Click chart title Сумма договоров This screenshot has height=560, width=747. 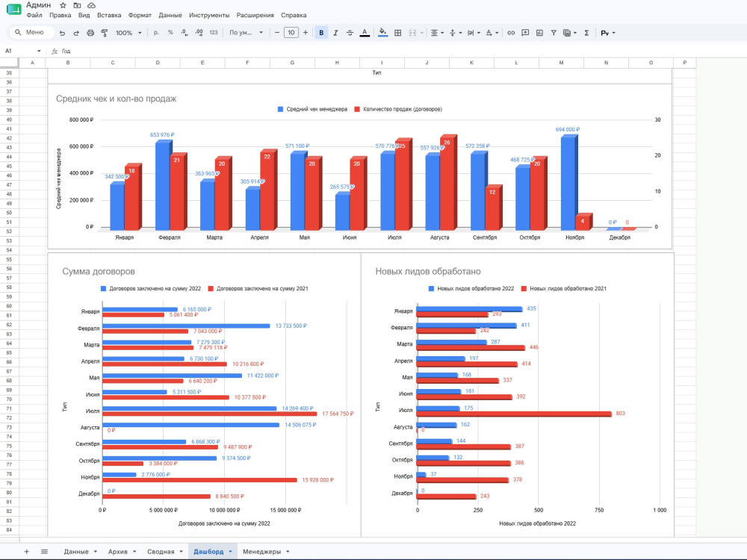(x=99, y=272)
